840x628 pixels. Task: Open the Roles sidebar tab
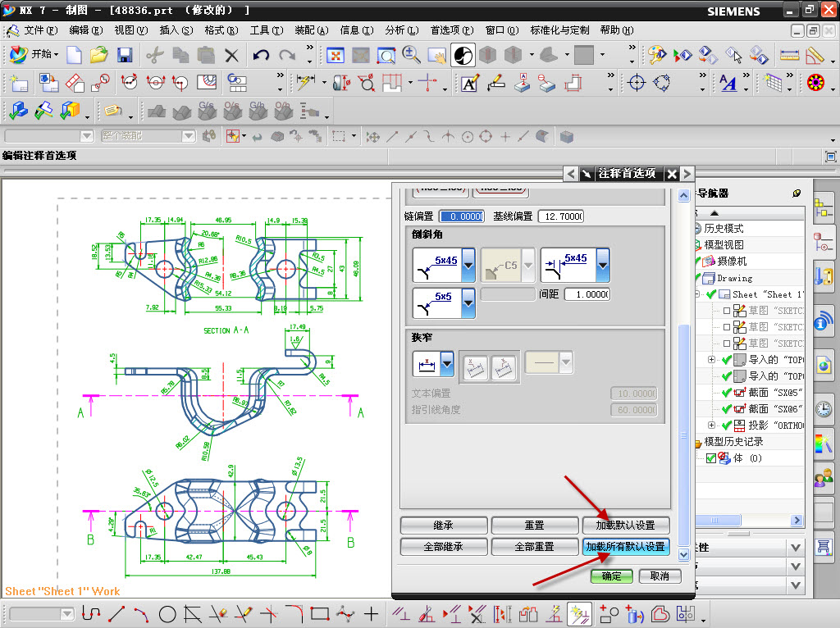(x=823, y=476)
